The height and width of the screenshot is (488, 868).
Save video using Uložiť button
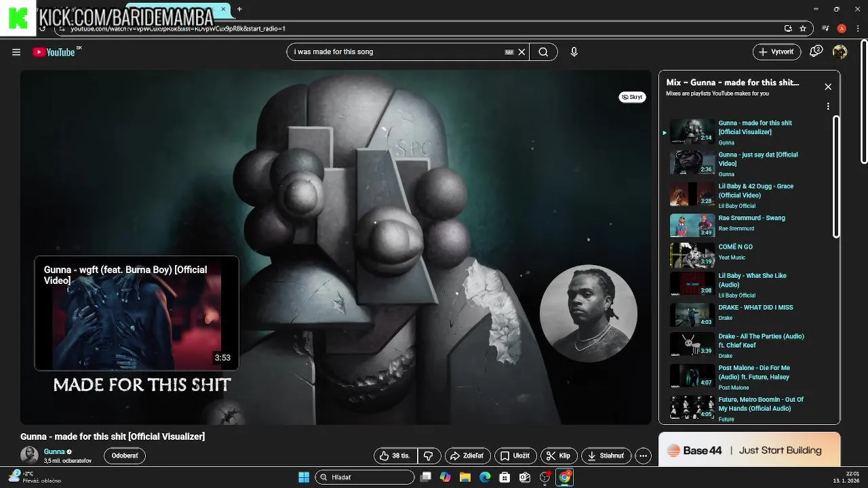click(515, 456)
